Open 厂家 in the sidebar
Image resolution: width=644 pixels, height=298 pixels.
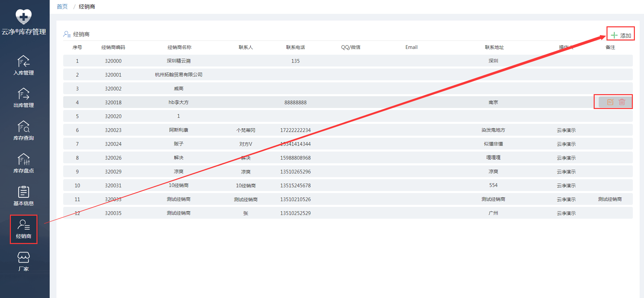pos(24,262)
